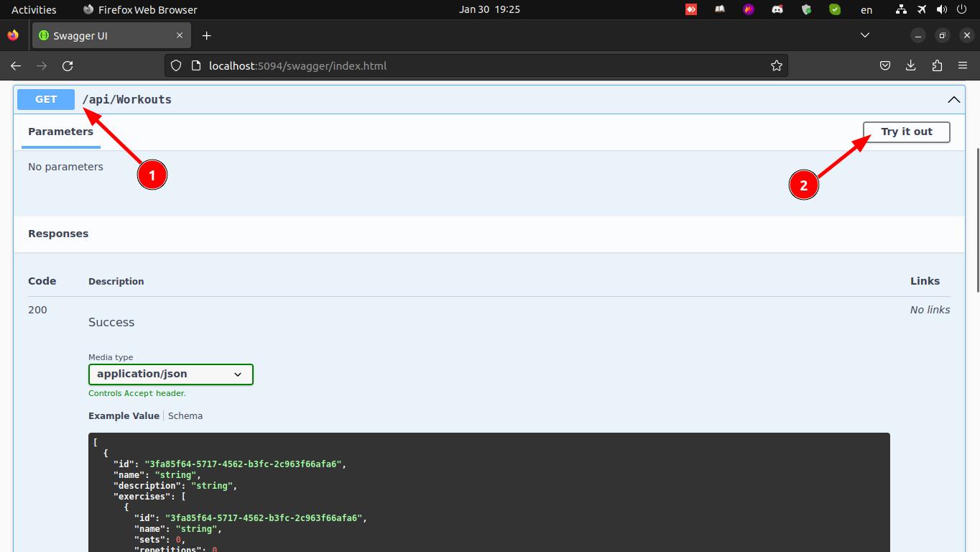Viewport: 980px width, 552px height.
Task: Open a new tab with plus button
Action: [206, 36]
